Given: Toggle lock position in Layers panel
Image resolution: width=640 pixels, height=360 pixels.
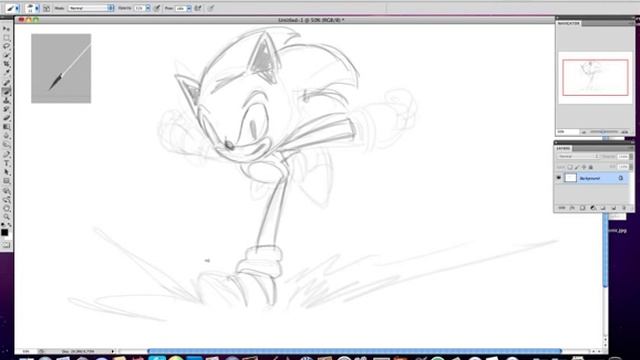Looking at the screenshot, I should (x=584, y=167).
